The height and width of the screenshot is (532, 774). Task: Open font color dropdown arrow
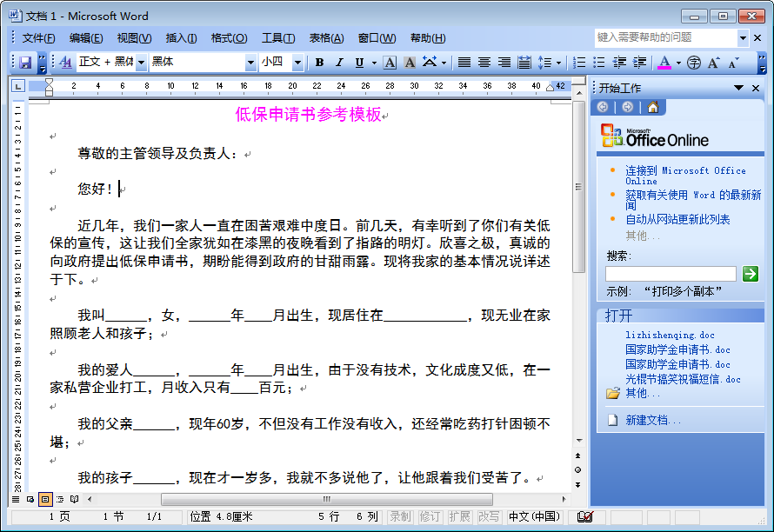pos(678,63)
